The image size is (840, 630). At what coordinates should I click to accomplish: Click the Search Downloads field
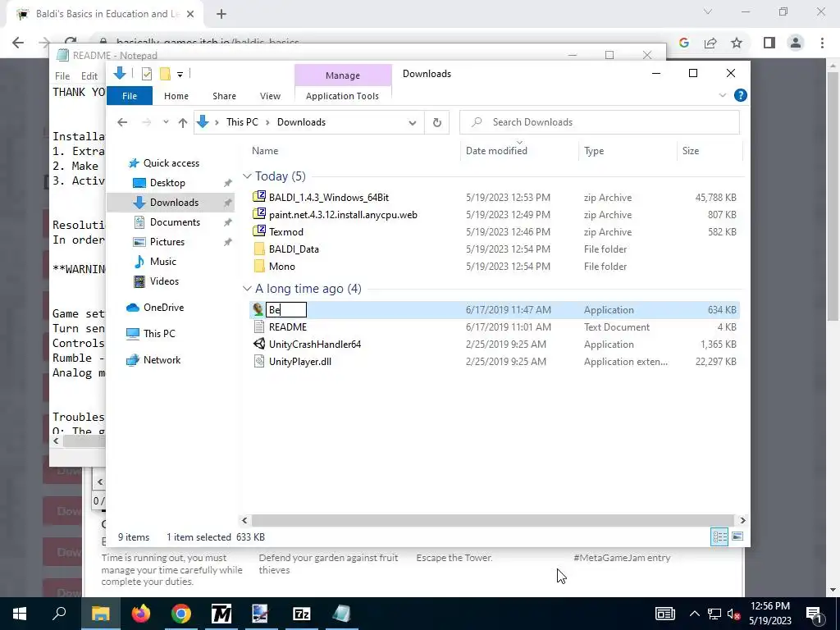click(x=600, y=122)
